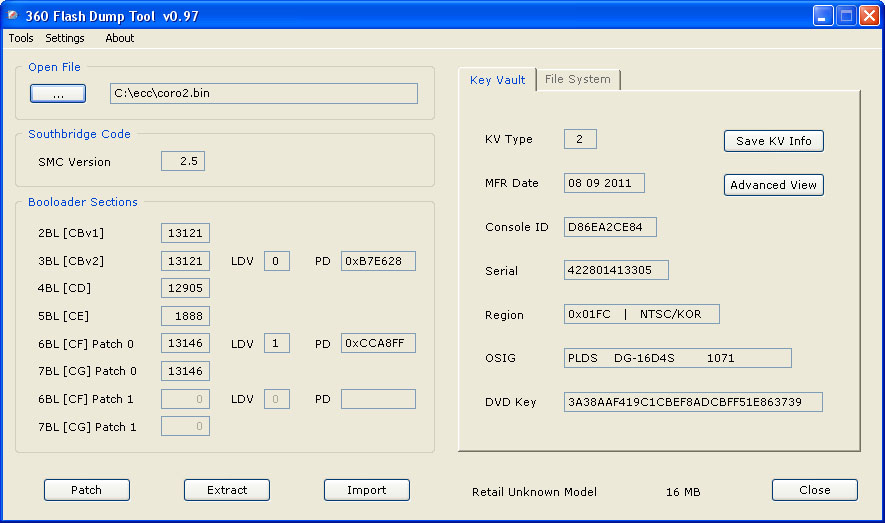885x523 pixels.
Task: Select the Console ID field
Action: click(610, 227)
